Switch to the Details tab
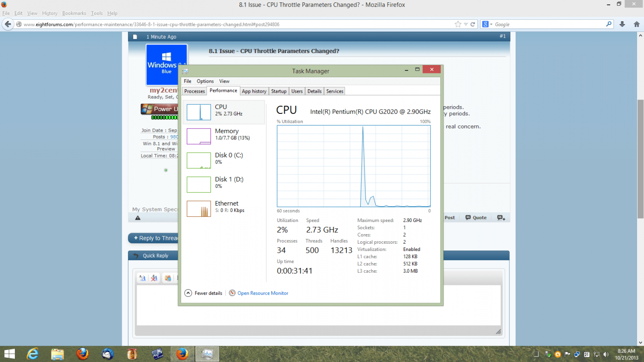Image resolution: width=644 pixels, height=362 pixels. click(314, 91)
